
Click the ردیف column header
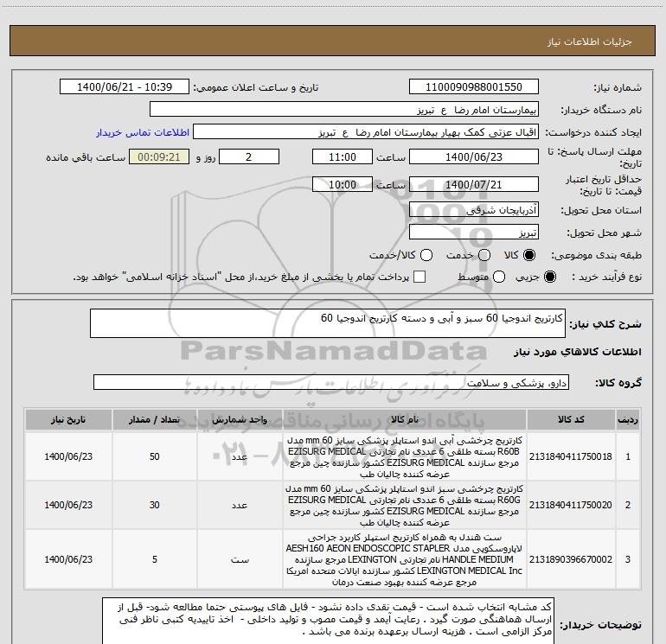(628, 419)
